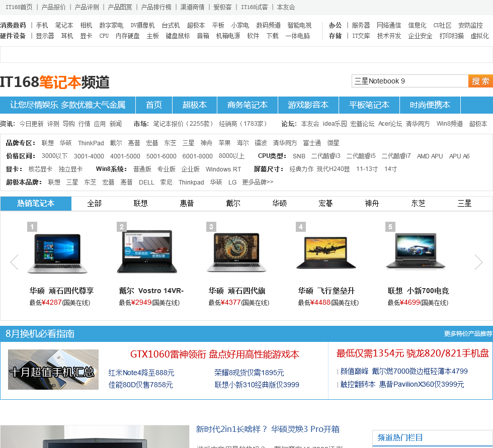The image size is (493, 448).
Task: Open the 红米Note4降至888元 link
Action: tap(141, 373)
